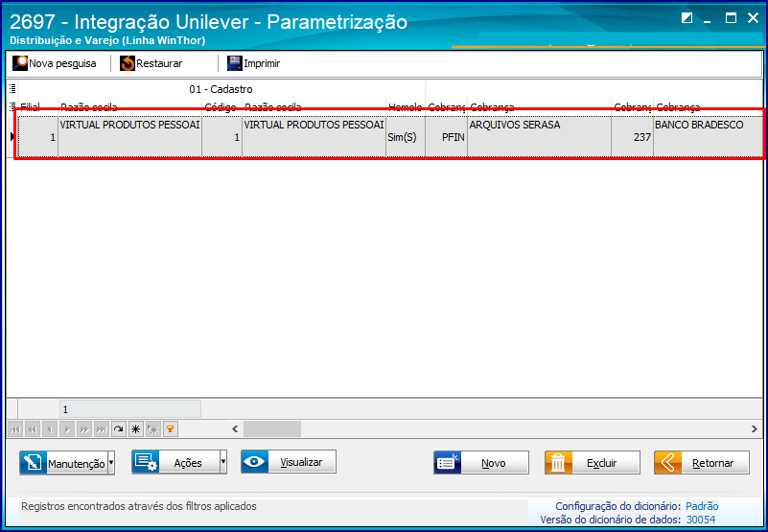Image resolution: width=768 pixels, height=532 pixels.
Task: Jump forward a page with double-right arrow
Action: 84,429
